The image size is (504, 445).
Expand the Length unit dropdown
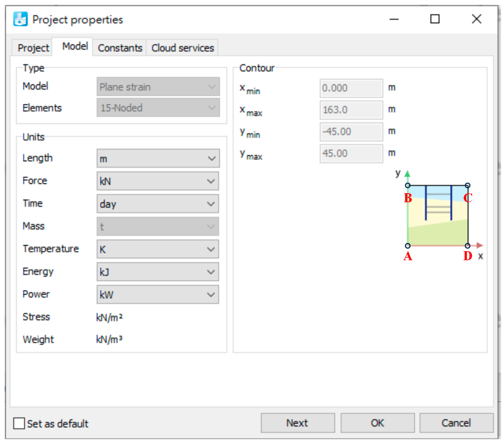(x=158, y=158)
